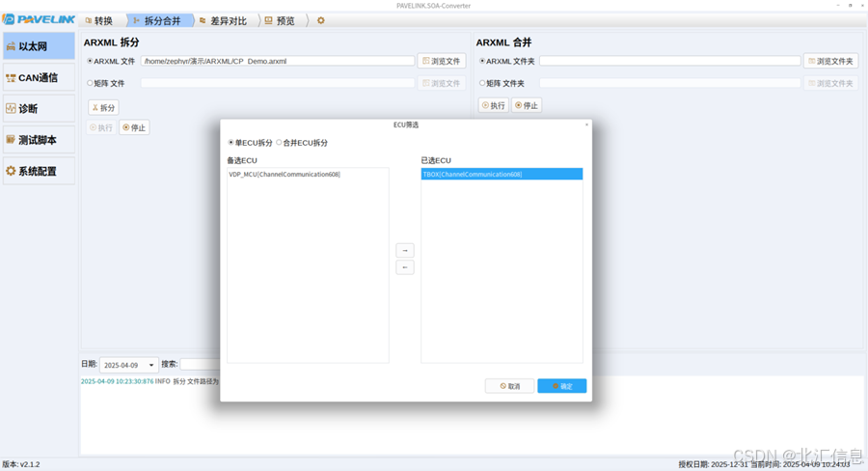Click the 版本: v2.1.2 status text

[21, 464]
